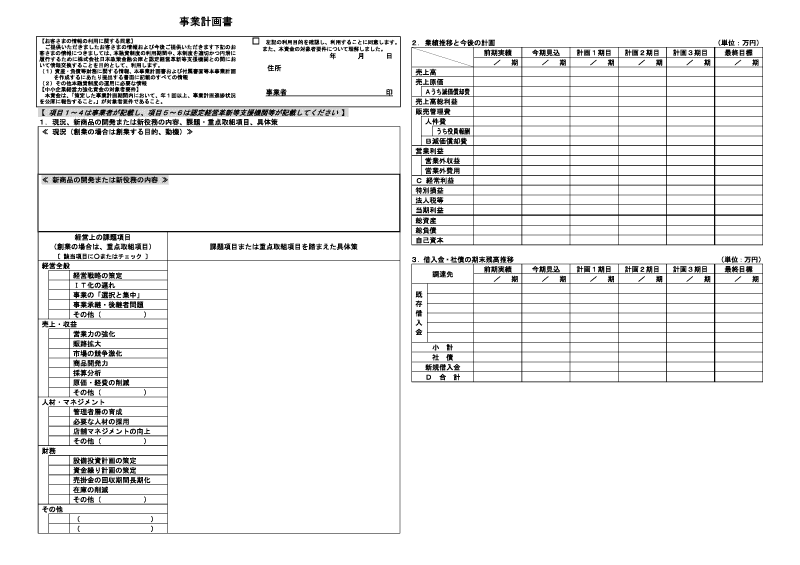The width and height of the screenshot is (800, 565).
Task: Click the 最終目標 column header in the loan table
Action: 739,268
